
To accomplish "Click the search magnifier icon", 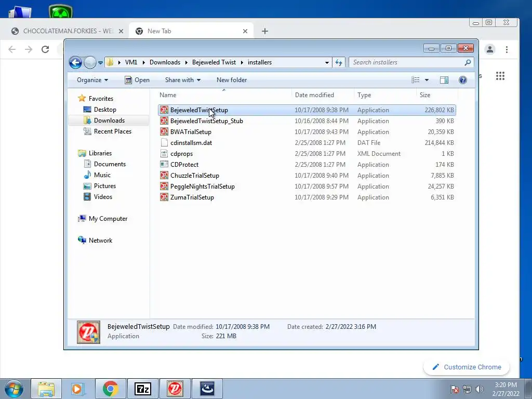I will (468, 62).
